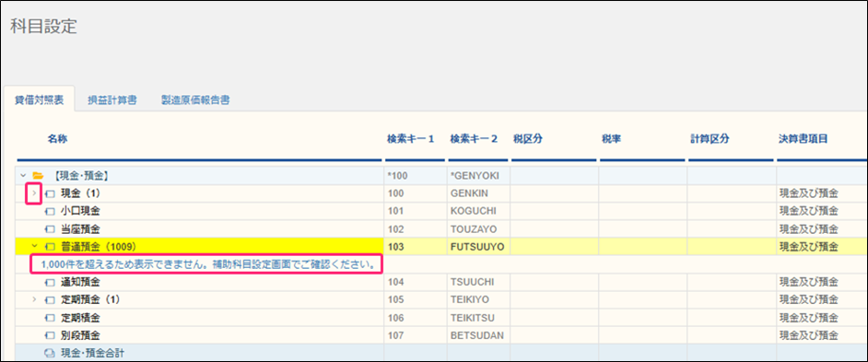Click the account icon beside 定期預金（1）

pos(50,300)
